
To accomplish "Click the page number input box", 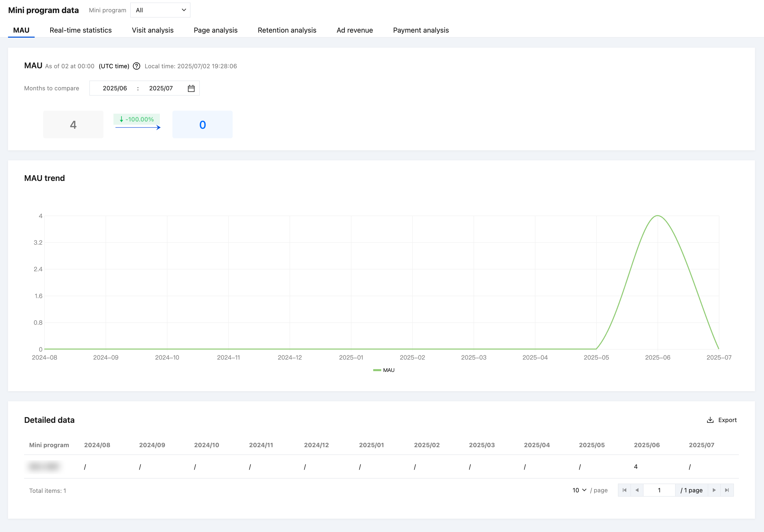I will pyautogui.click(x=659, y=490).
